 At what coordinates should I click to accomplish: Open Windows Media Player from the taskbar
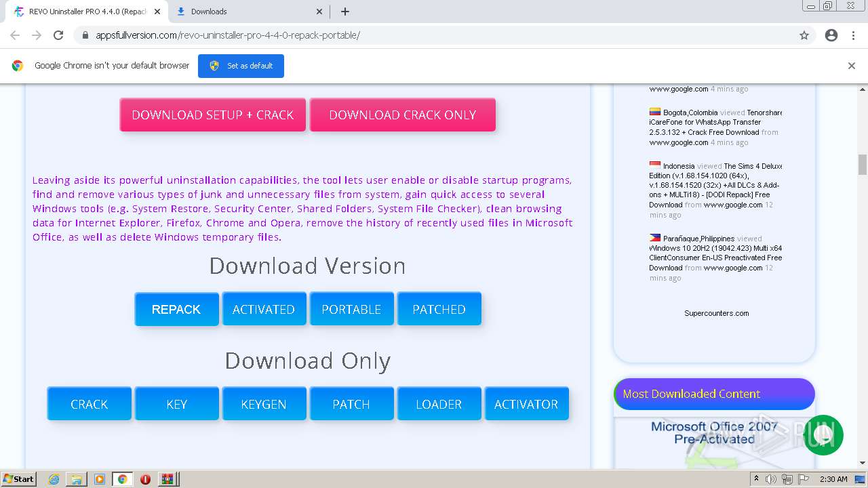[x=100, y=479]
